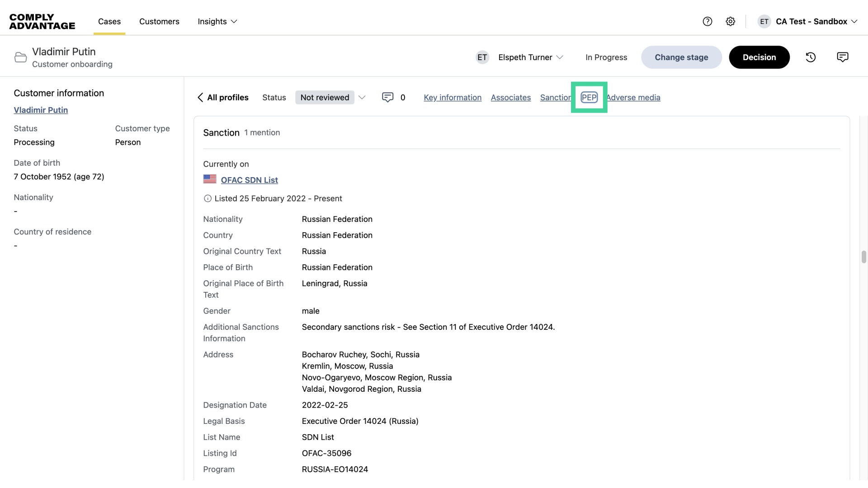Open Elspeth Turner assignee dropdown
This screenshot has height=488, width=868.
(x=530, y=57)
